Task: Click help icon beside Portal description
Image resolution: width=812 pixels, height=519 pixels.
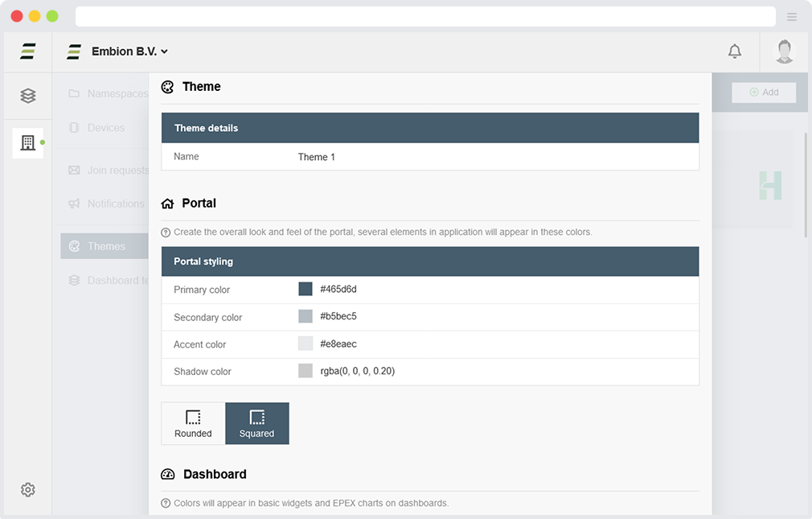Action: [x=166, y=233]
